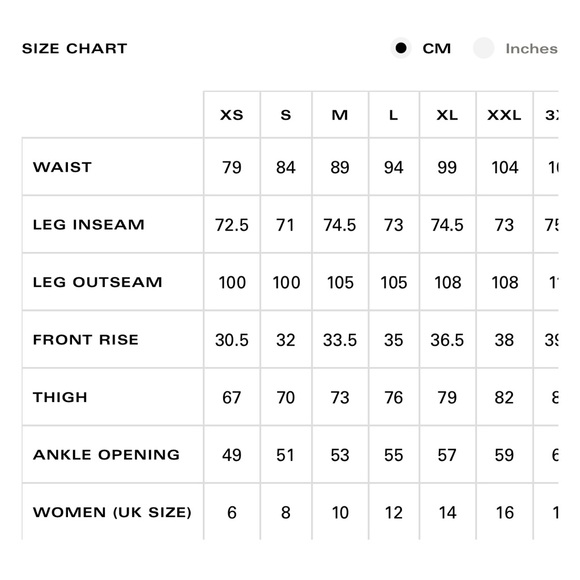This screenshot has width=580, height=580.
Task: Click the WOMEN (UK SIZE) row label
Action: tap(112, 512)
